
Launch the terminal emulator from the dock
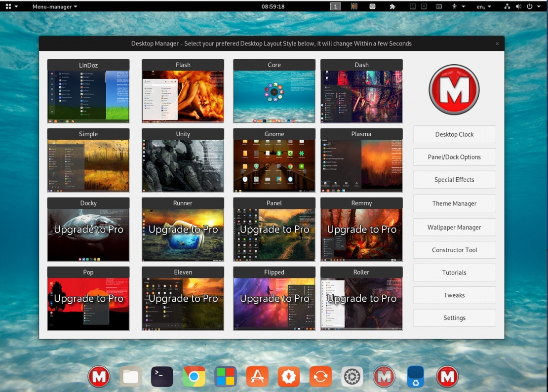pos(162,376)
